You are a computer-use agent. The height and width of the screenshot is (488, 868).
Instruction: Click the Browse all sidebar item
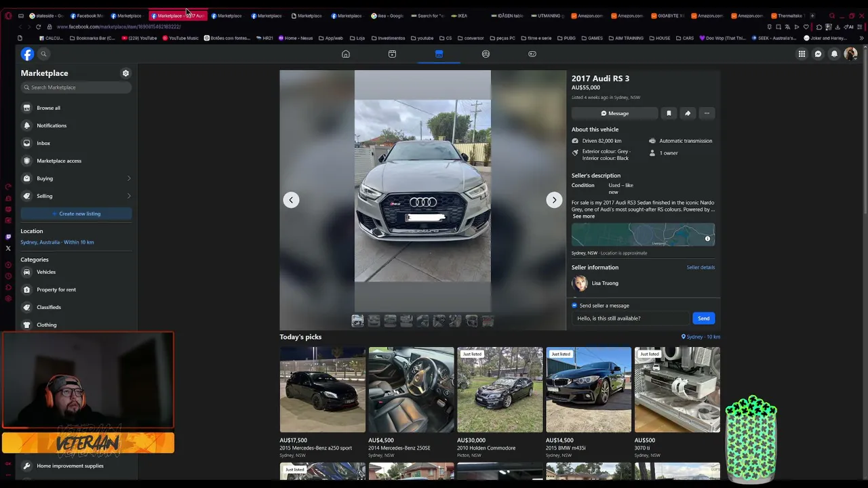click(x=76, y=108)
